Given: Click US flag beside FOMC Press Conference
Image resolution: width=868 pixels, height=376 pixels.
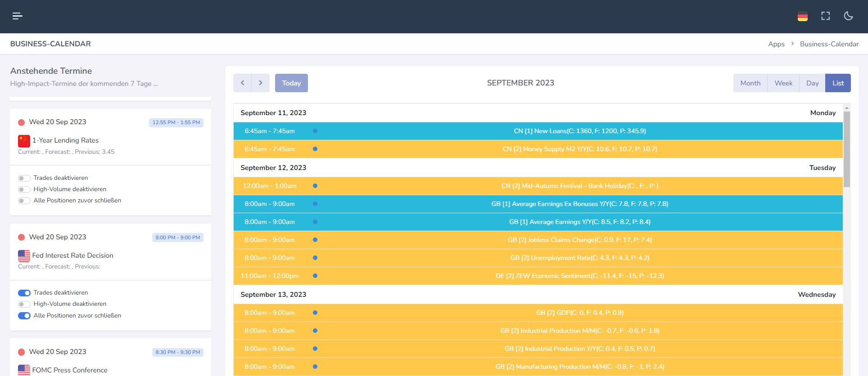Looking at the screenshot, I should [24, 370].
